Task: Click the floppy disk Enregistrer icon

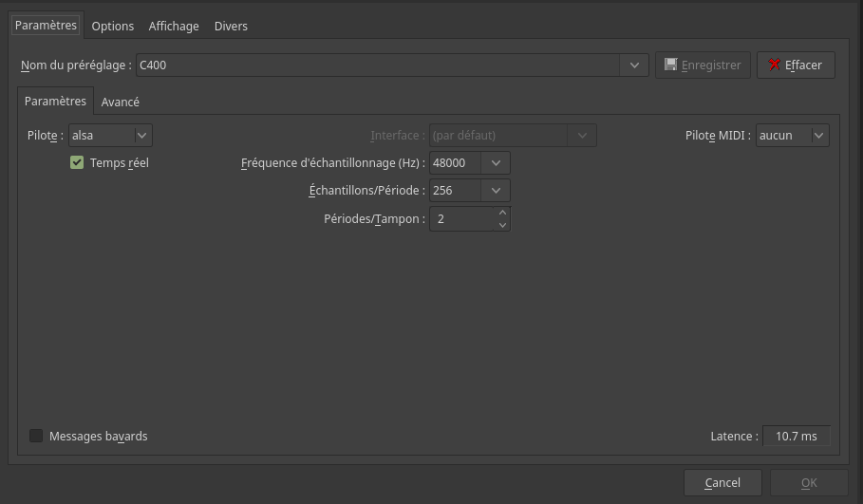Action: click(671, 65)
